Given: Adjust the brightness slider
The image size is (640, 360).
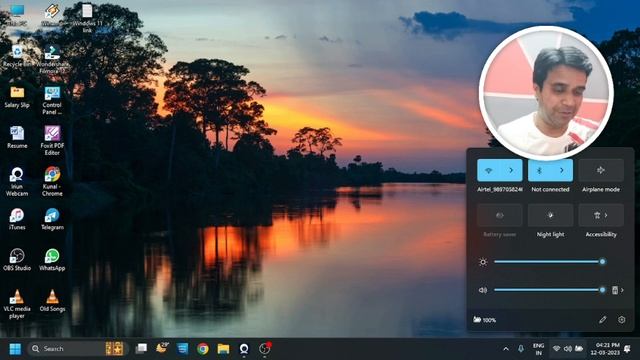Looking at the screenshot, I should coord(549,262).
